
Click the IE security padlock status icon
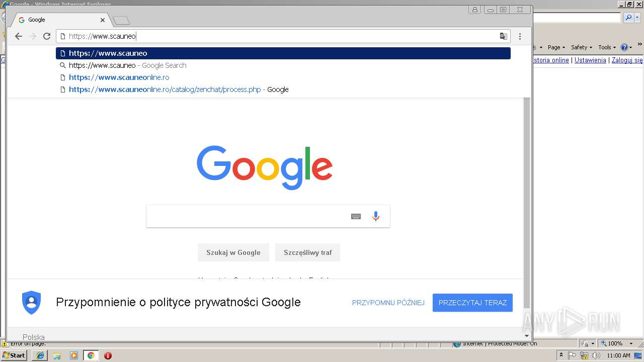(585, 344)
